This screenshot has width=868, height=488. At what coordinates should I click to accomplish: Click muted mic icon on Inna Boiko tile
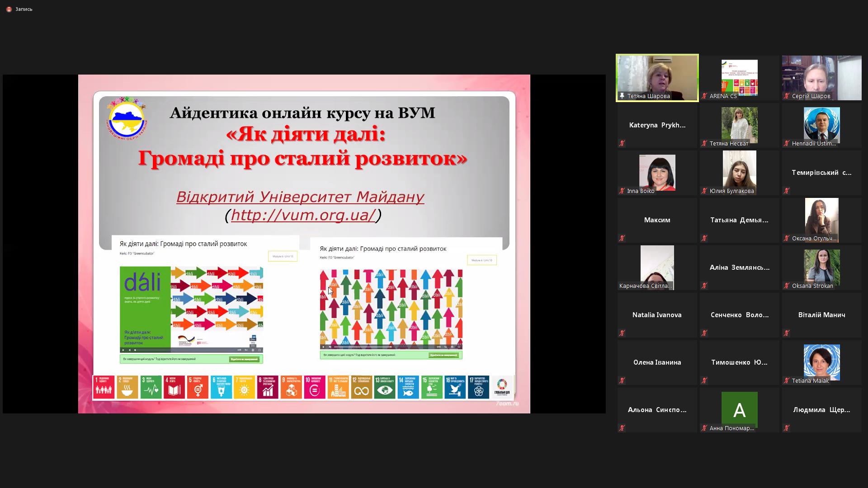coord(622,191)
